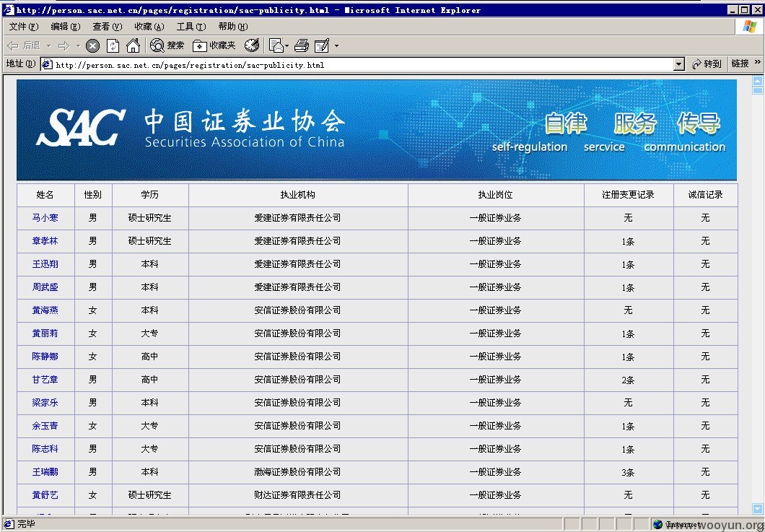Click the 执业岗位 column header
The height and width of the screenshot is (532, 765).
[495, 195]
